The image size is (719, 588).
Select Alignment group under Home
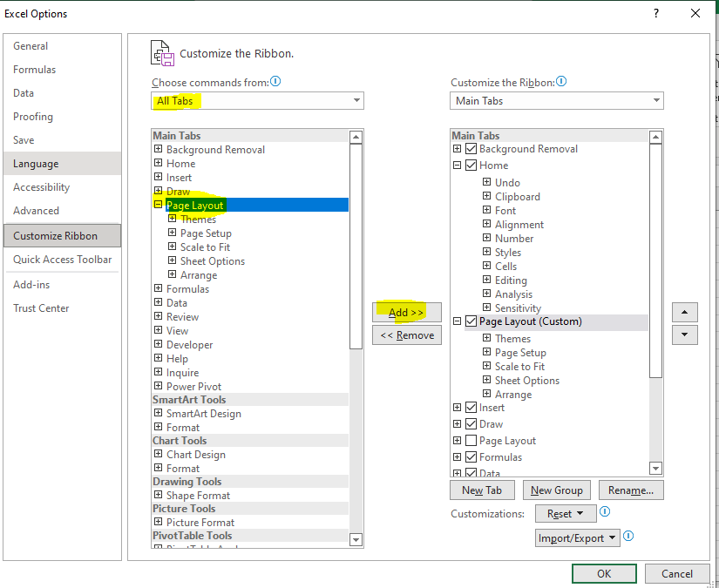point(519,225)
